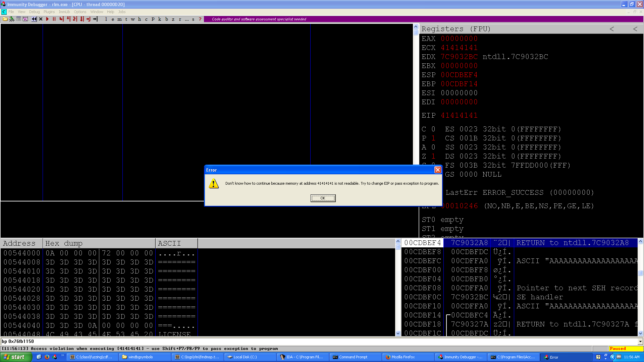This screenshot has height=362, width=644.
Task: Click the Step into icon
Action: [61, 19]
